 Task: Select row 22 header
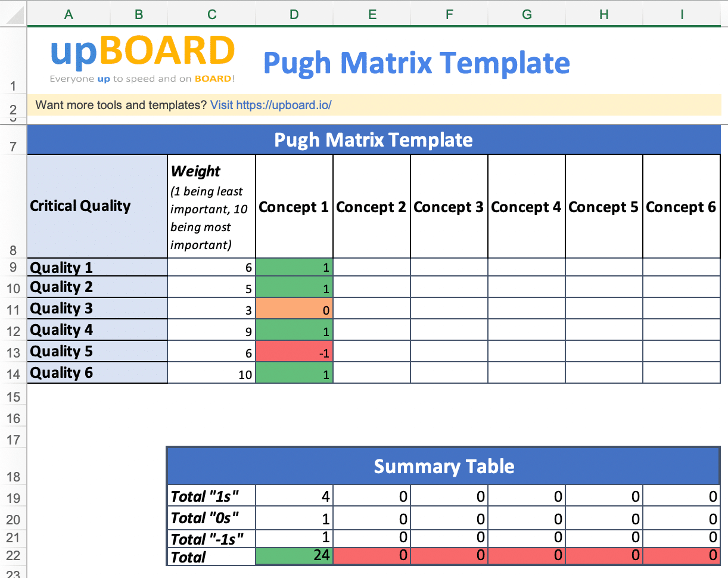tap(14, 557)
